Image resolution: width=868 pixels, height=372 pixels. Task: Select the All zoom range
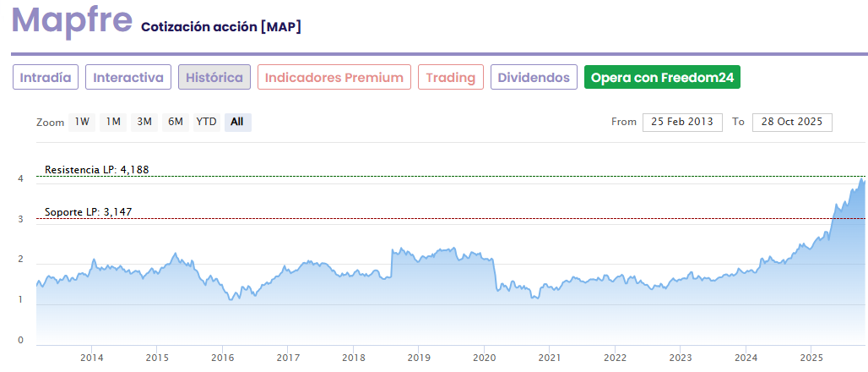click(237, 122)
